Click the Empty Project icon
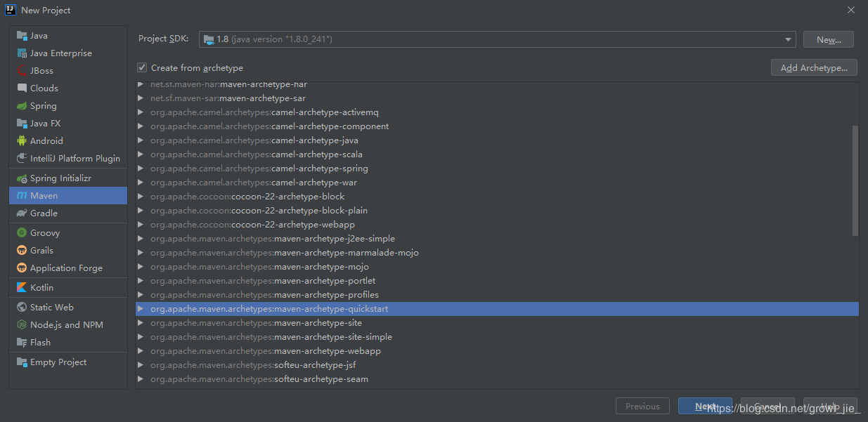Screen dimensions: 868x422 tap(21, 362)
